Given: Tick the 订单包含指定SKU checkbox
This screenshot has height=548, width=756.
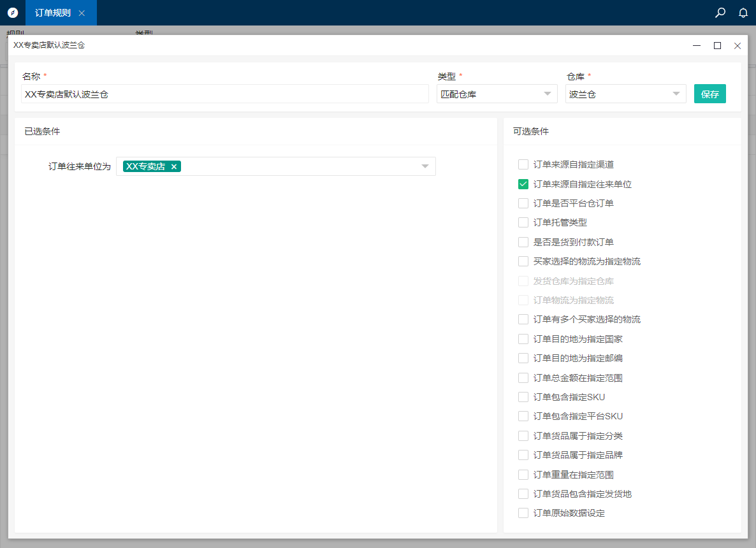Looking at the screenshot, I should tap(523, 397).
